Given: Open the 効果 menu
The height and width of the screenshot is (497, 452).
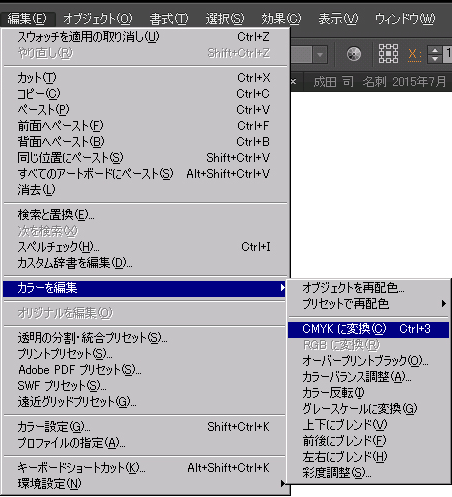Looking at the screenshot, I should [x=281, y=18].
